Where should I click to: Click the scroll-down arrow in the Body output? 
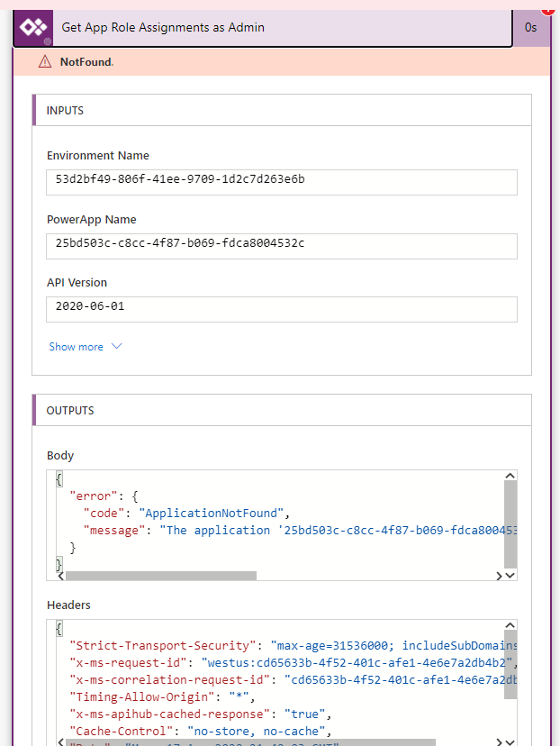(510, 574)
